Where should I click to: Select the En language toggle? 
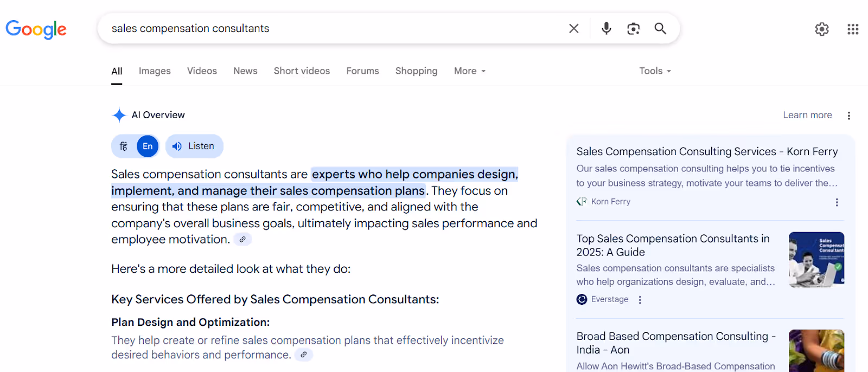pos(148,146)
